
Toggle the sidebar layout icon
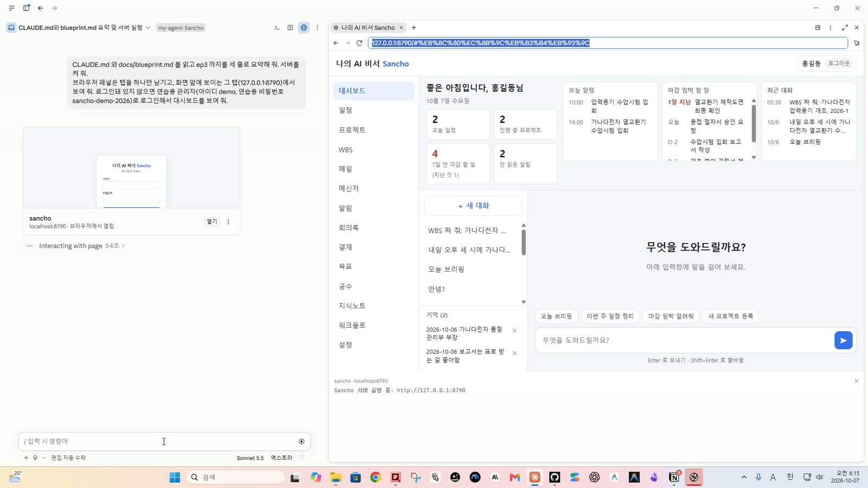(26, 8)
